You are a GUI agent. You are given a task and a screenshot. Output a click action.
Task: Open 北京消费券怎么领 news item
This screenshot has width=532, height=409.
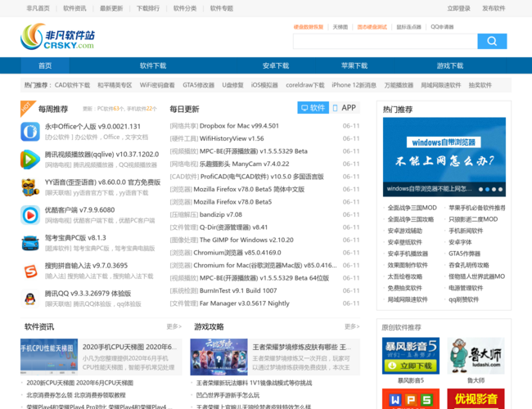click(x=76, y=395)
